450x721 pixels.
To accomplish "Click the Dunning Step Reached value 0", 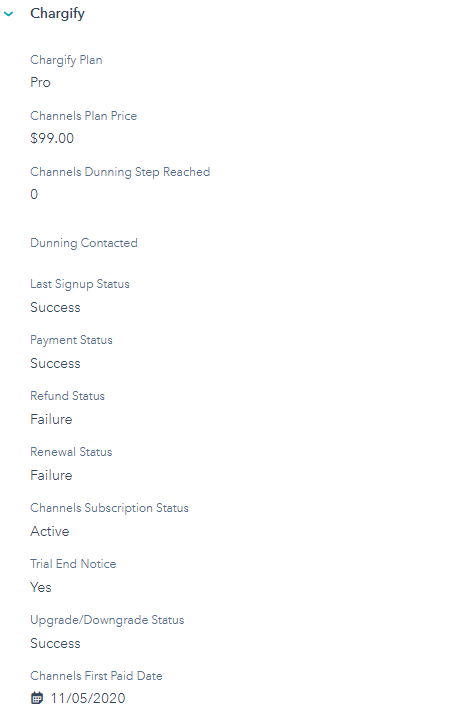I will point(34,194).
